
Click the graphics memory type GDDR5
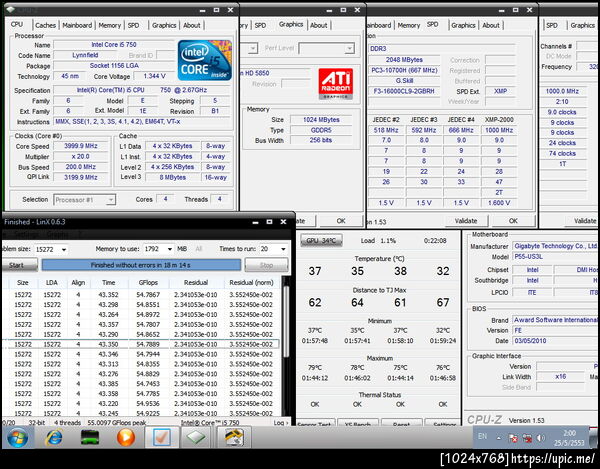point(321,130)
